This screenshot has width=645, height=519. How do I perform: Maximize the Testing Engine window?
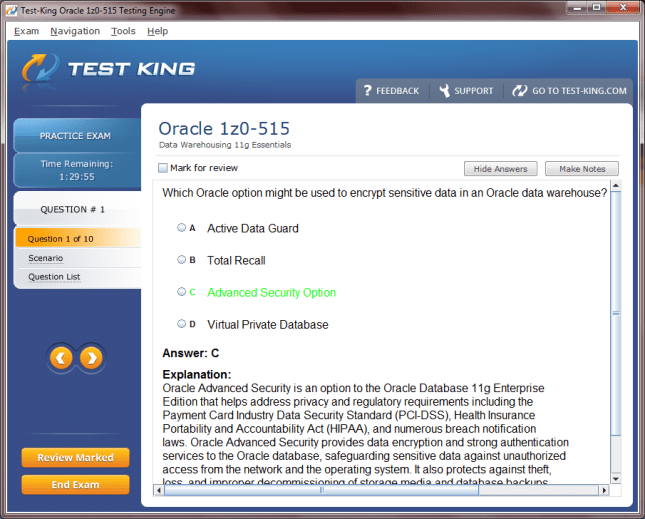coord(596,7)
